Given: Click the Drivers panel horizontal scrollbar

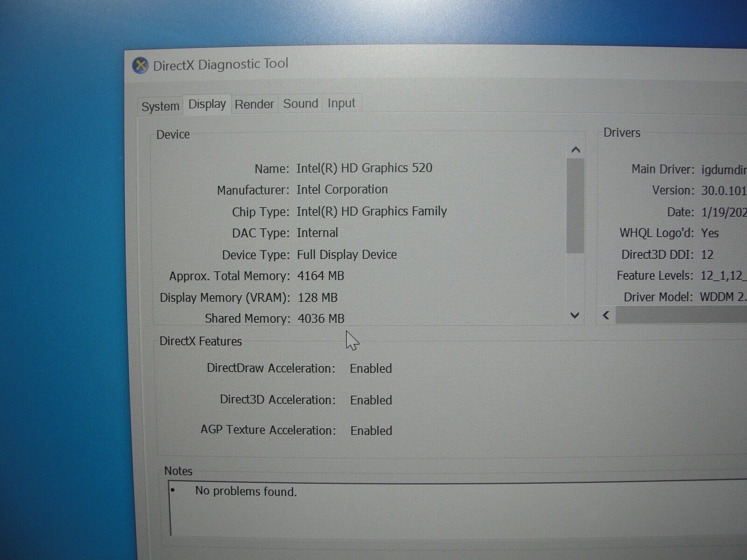Looking at the screenshot, I should 681,315.
